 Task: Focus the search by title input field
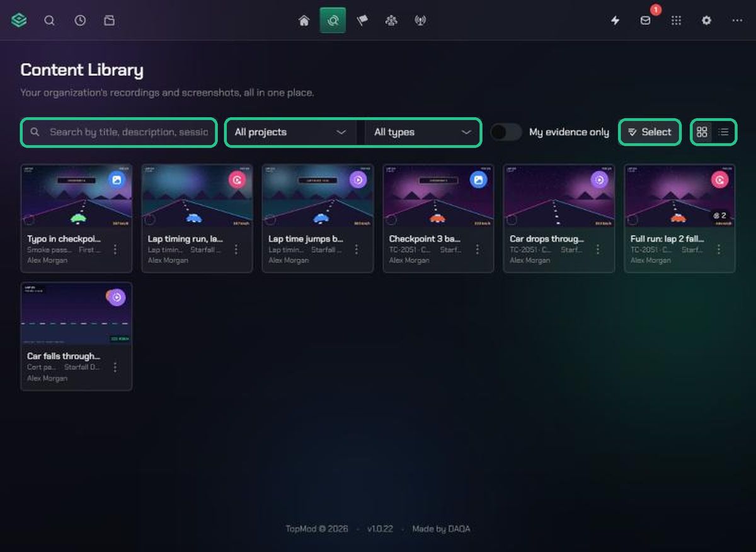119,132
